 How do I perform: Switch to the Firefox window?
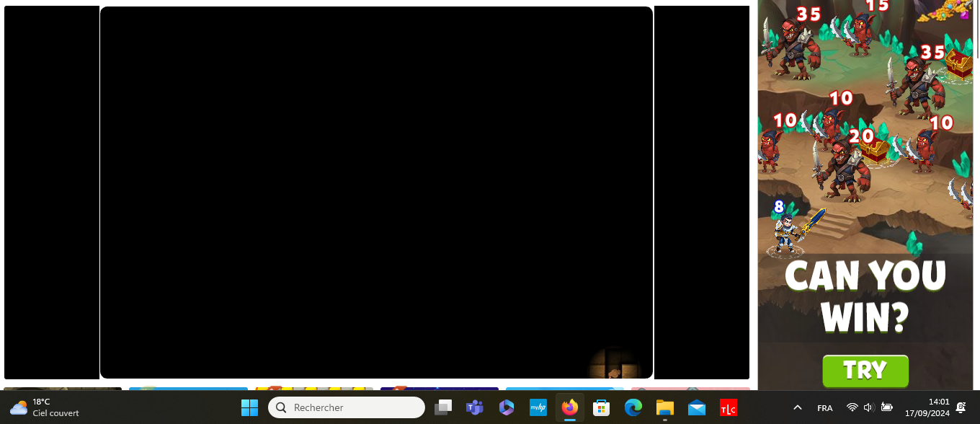click(570, 407)
